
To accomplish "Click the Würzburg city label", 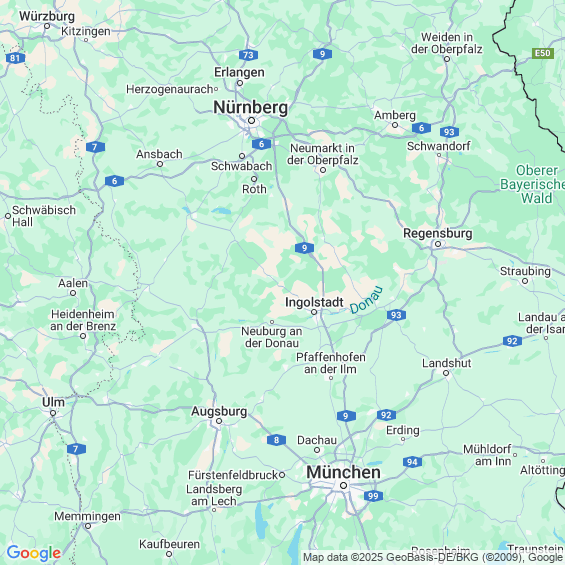I will (x=47, y=16).
